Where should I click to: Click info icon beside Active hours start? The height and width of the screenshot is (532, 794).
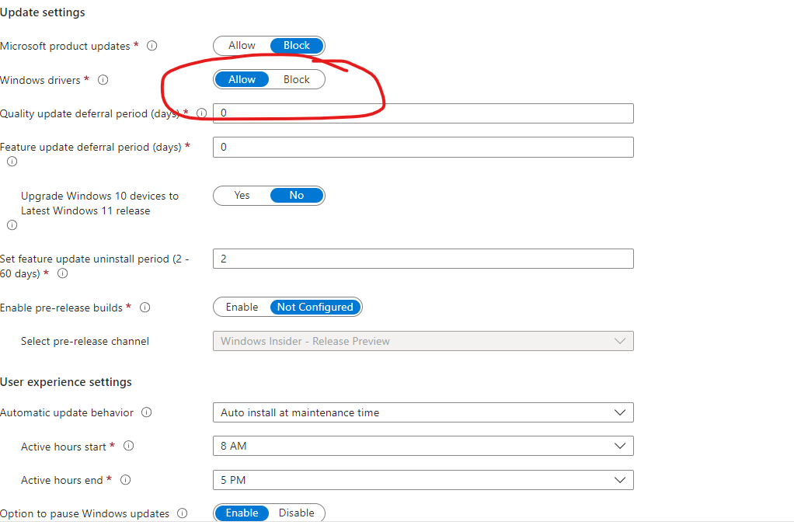click(x=129, y=446)
